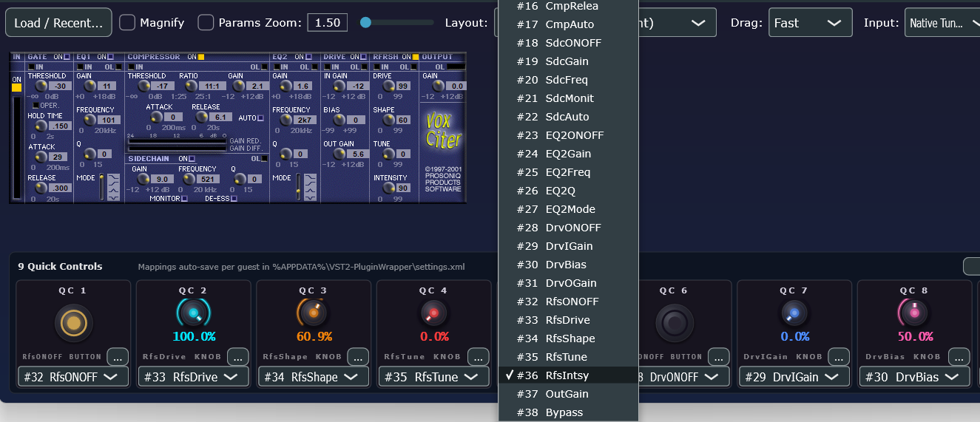Click the Drive Out Gain knob

coord(339,154)
